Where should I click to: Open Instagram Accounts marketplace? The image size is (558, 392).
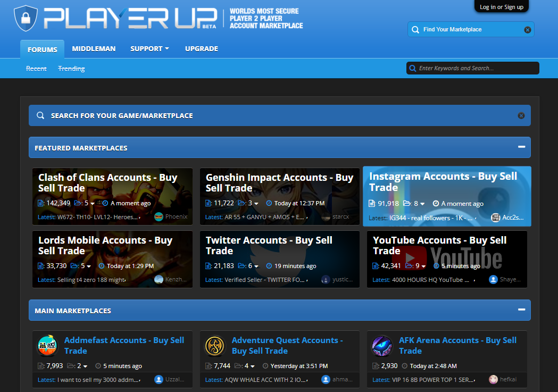pyautogui.click(x=443, y=182)
